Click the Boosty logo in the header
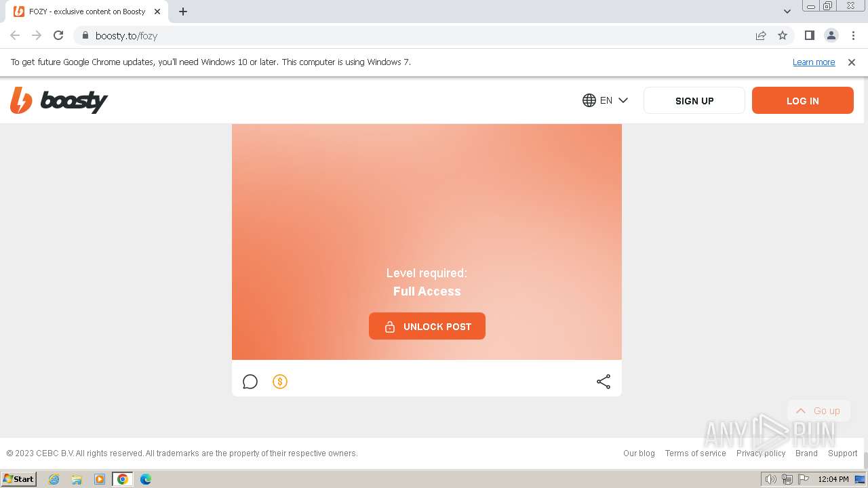The image size is (868, 488). (59, 100)
